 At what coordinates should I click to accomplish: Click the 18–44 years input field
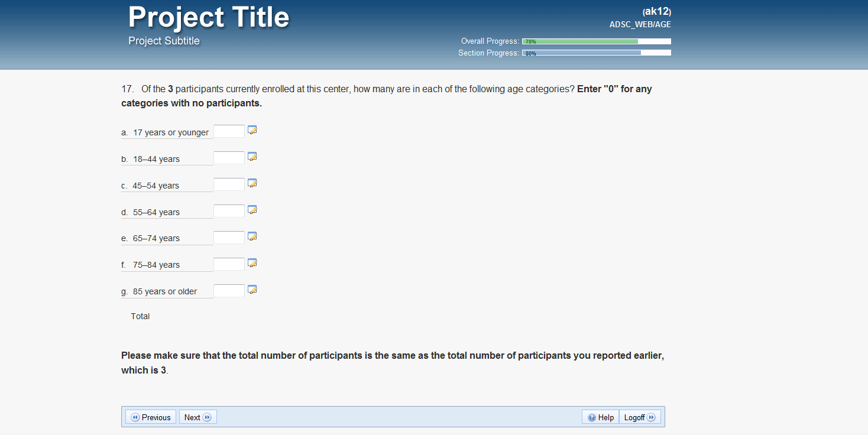(229, 158)
